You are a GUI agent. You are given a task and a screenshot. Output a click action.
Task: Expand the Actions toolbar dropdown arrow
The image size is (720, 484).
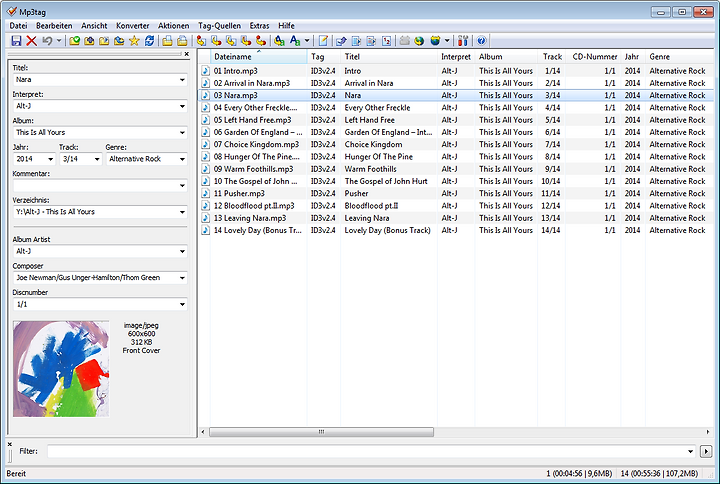tap(307, 41)
